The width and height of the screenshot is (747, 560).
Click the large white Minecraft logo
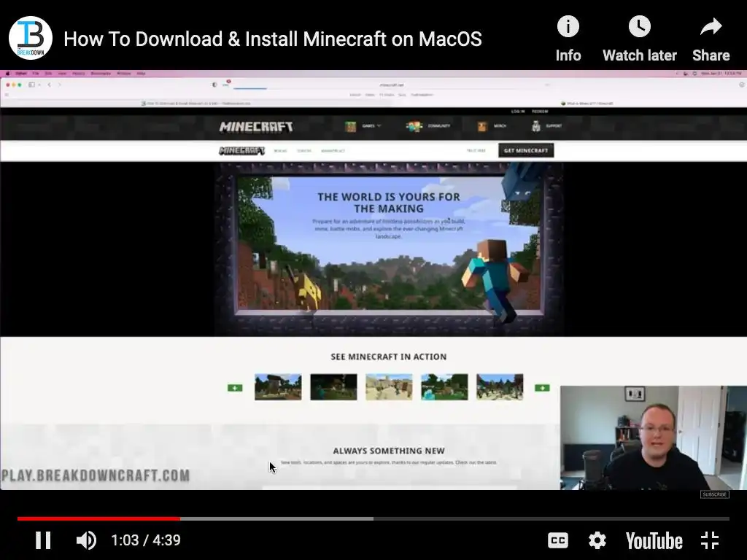click(256, 127)
